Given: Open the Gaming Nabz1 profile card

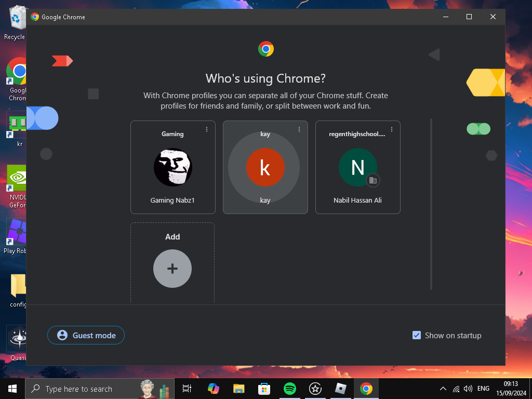Looking at the screenshot, I should (x=172, y=167).
